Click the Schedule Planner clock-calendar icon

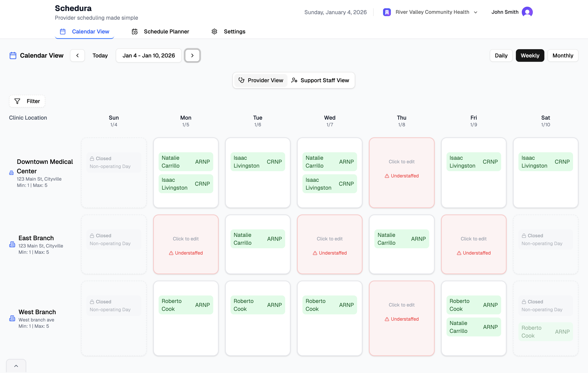point(135,31)
